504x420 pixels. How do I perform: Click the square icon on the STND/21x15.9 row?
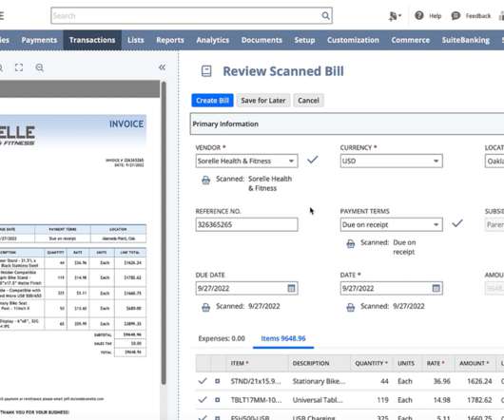(218, 381)
